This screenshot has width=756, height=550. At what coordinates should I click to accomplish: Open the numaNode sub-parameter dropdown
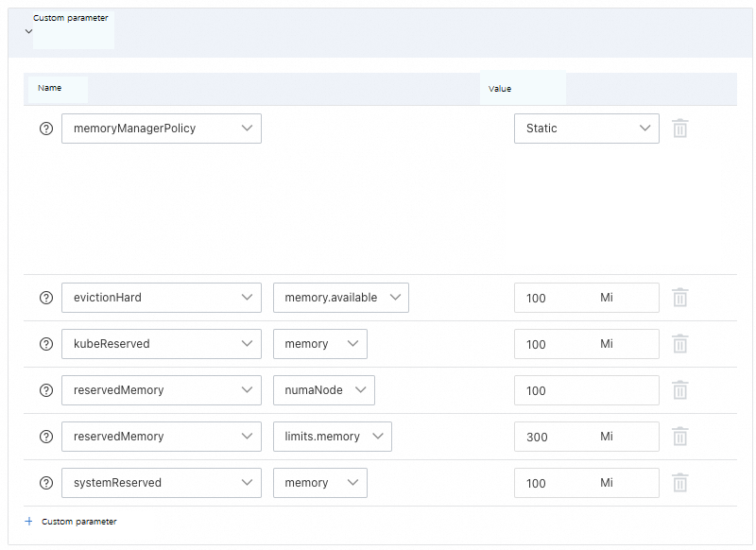323,390
